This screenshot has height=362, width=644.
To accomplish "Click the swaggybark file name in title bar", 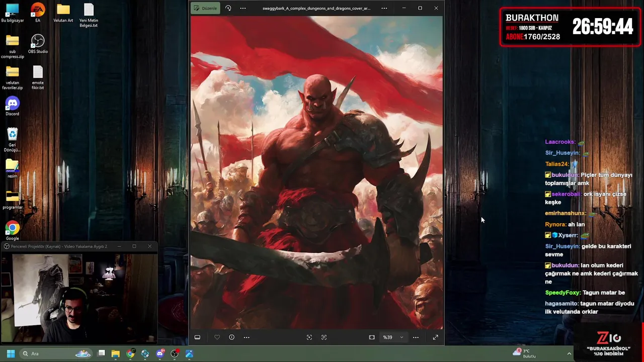I will (316, 8).
